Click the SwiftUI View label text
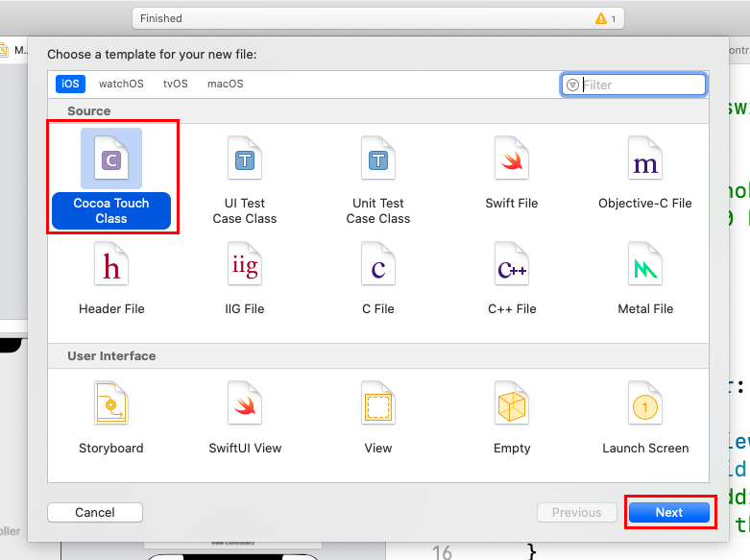The width and height of the screenshot is (750, 560). click(245, 448)
